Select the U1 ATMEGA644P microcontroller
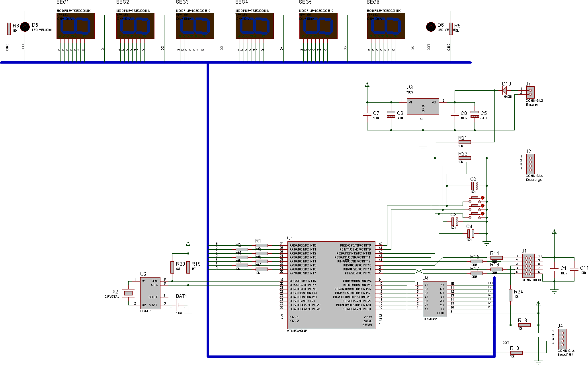The width and height of the screenshot is (588, 365). coord(331,285)
